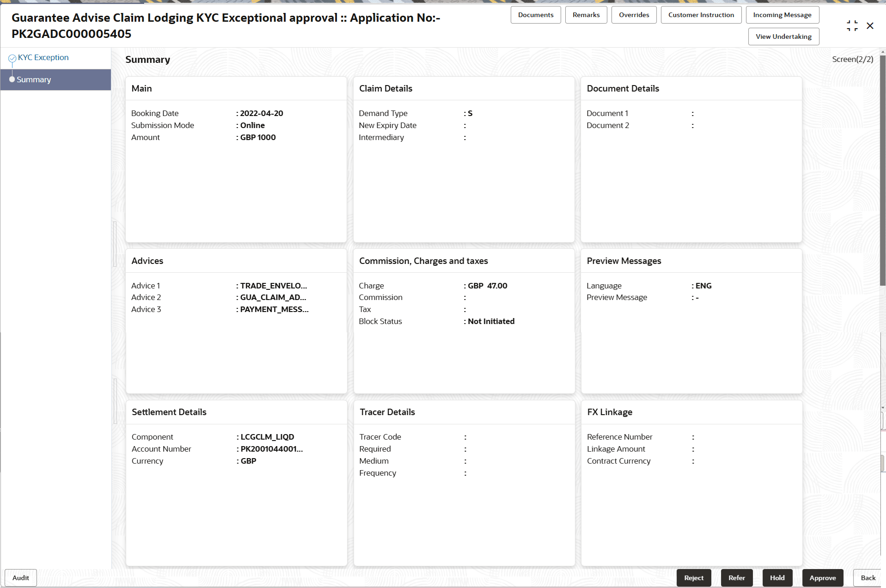Screen dimensions: 886x588
Task: Go Back to the previous screen
Action: (868, 577)
